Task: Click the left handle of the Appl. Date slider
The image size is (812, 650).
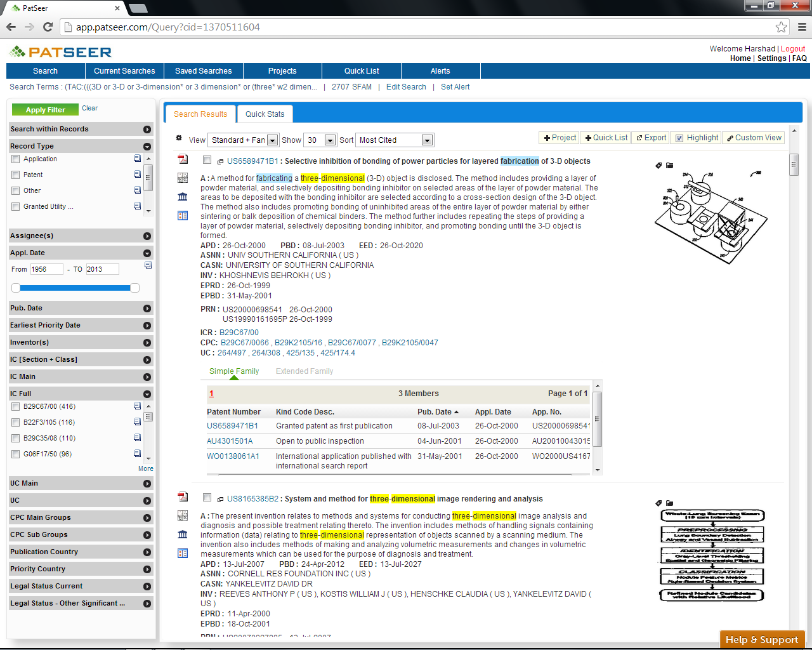Action: click(x=16, y=288)
